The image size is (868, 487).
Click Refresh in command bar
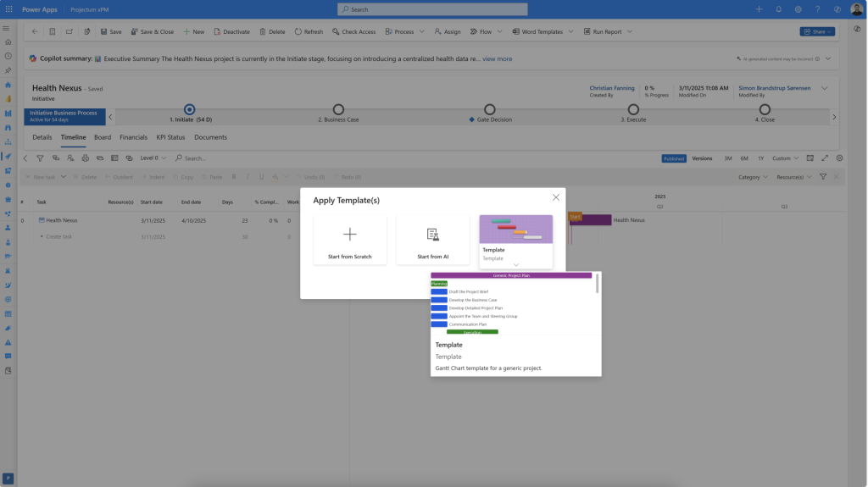309,31
